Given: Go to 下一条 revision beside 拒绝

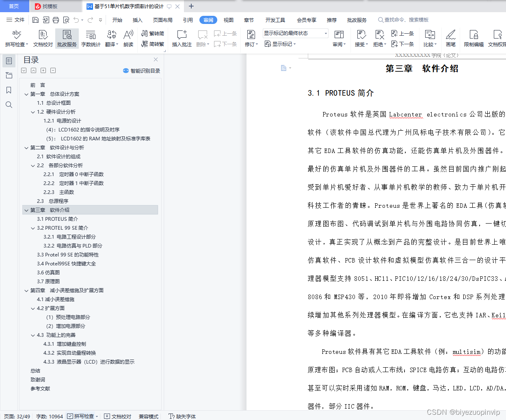Looking at the screenshot, I should 402,44.
